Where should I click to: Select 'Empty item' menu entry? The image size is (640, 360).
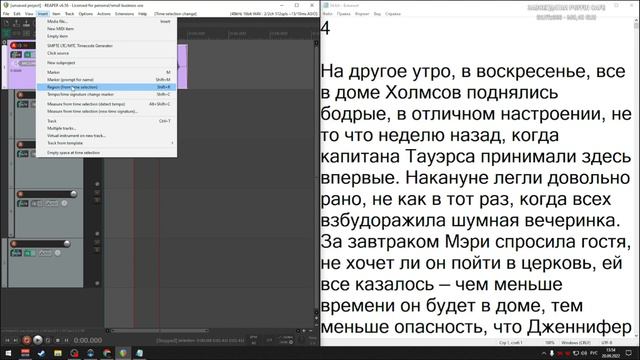[107, 36]
